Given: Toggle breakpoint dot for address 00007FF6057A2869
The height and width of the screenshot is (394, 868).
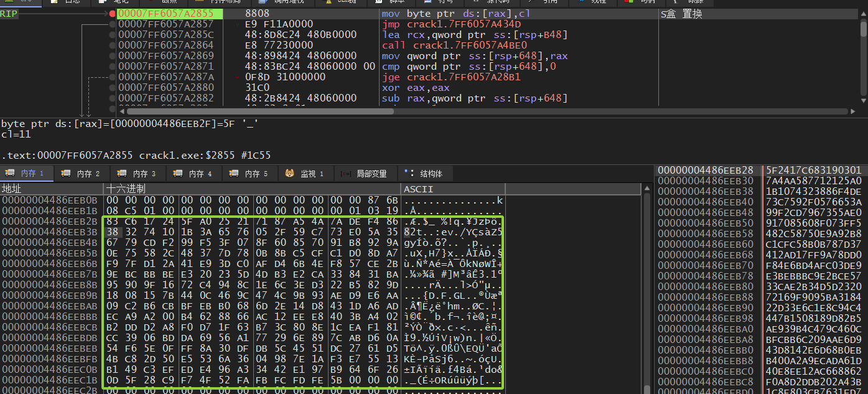Looking at the screenshot, I should (x=111, y=56).
